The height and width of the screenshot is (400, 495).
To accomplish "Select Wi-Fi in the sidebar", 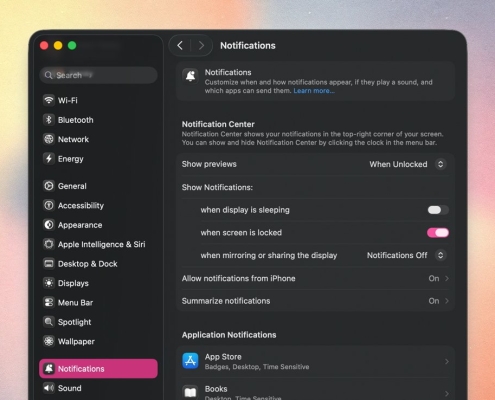I will (x=98, y=100).
